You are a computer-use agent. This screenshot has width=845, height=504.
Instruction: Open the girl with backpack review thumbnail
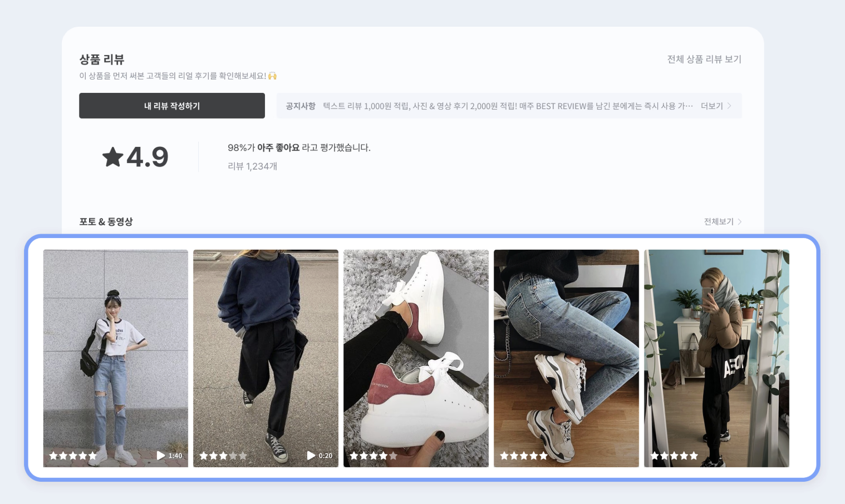pos(116,358)
